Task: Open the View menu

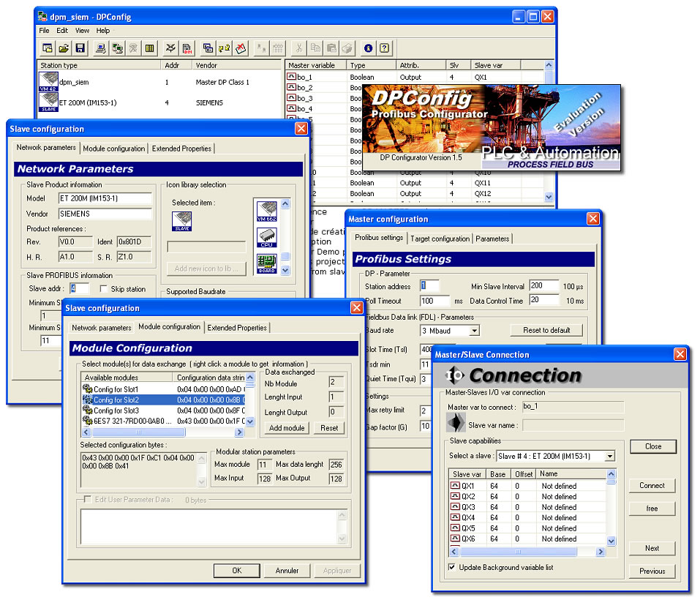Action: (x=82, y=30)
